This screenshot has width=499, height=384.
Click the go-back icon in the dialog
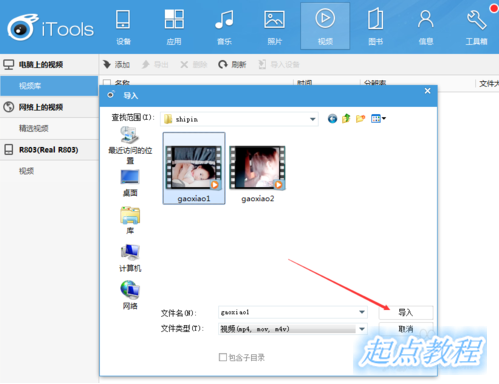coord(332,118)
